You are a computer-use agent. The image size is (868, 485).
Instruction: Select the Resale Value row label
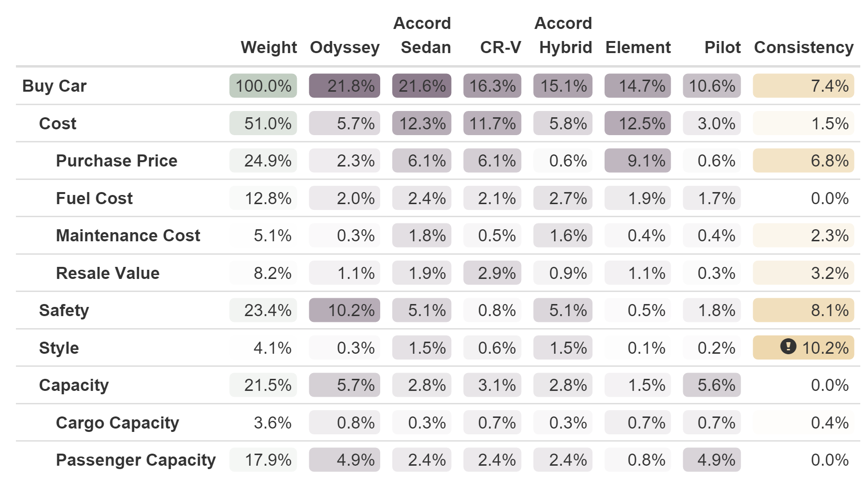point(108,273)
